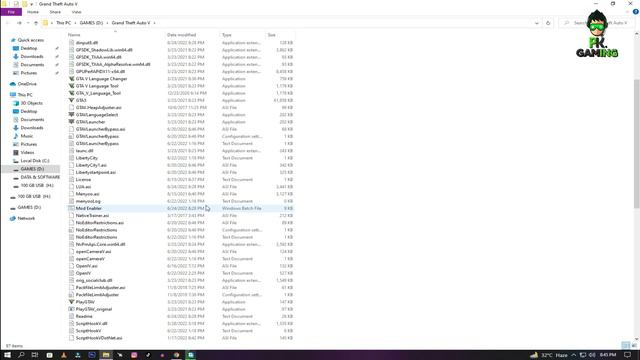
Task: Open the View ribbon tab
Action: click(76, 12)
